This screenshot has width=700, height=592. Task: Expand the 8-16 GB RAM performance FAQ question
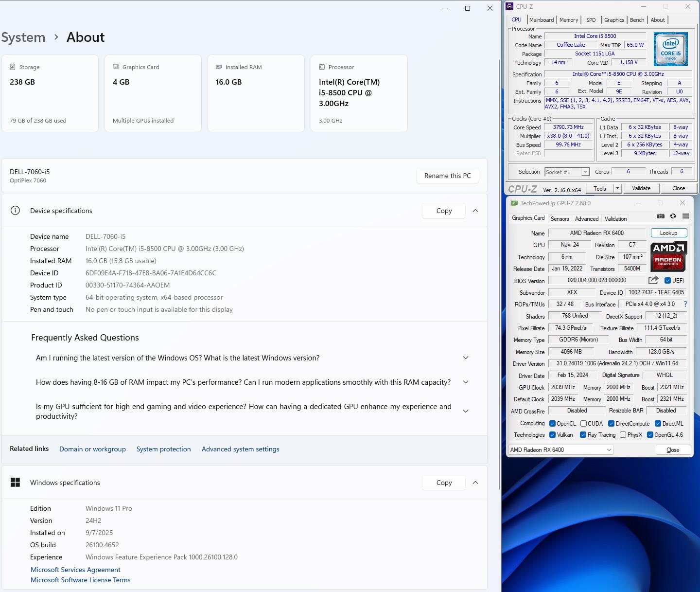tap(466, 382)
